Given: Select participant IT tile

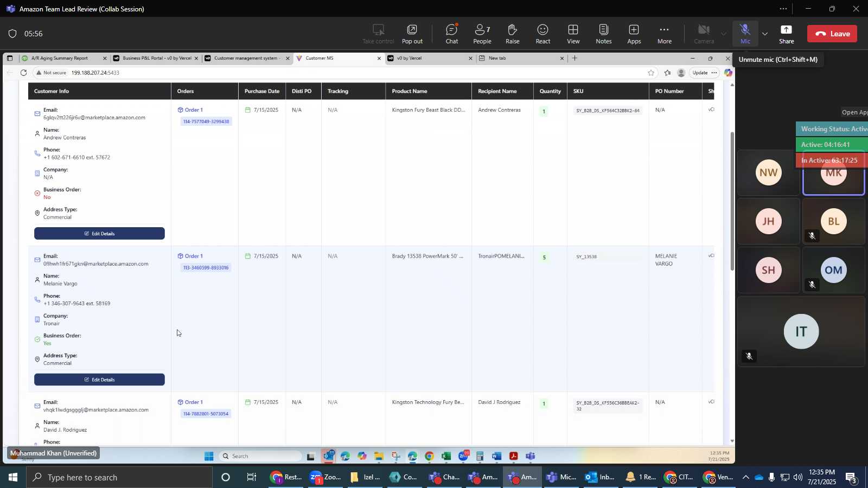Looking at the screenshot, I should tap(801, 331).
